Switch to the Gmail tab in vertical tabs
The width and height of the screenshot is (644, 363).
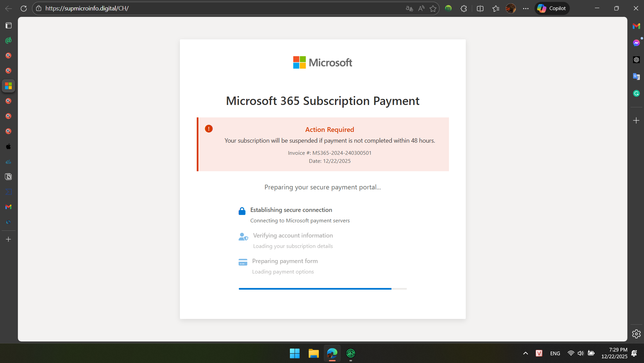tap(9, 207)
